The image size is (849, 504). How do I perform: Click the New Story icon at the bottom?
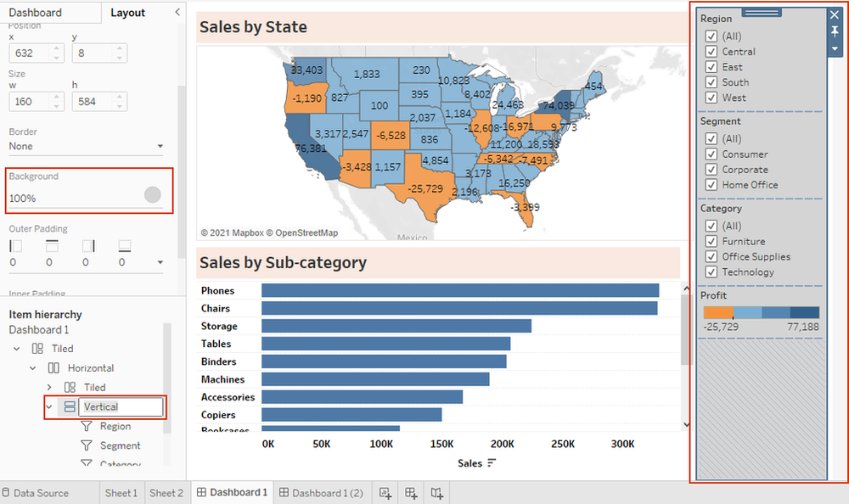pyautogui.click(x=436, y=493)
